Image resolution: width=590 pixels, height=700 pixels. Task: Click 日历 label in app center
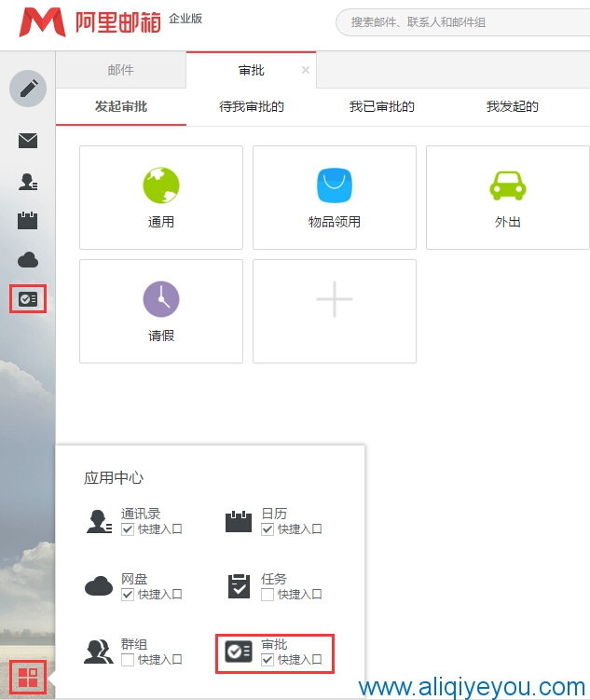(x=274, y=514)
